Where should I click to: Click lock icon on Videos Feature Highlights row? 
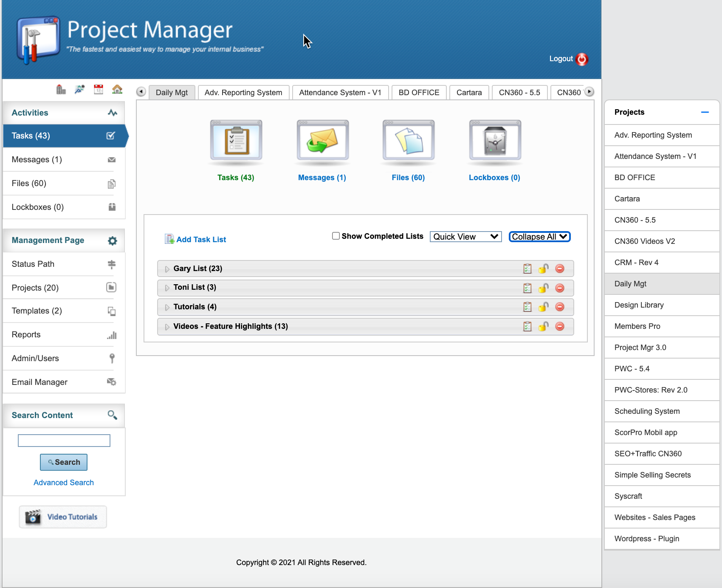(x=544, y=326)
